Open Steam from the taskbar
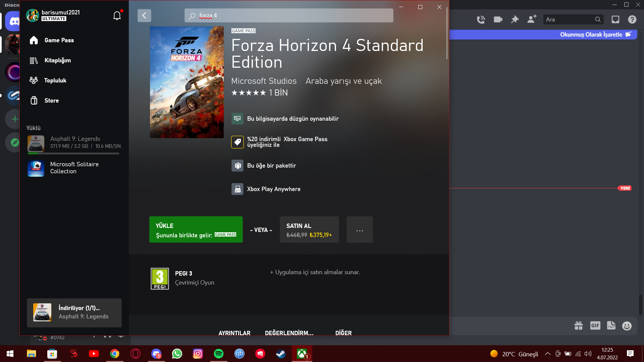The width and height of the screenshot is (644, 362). 281,354
